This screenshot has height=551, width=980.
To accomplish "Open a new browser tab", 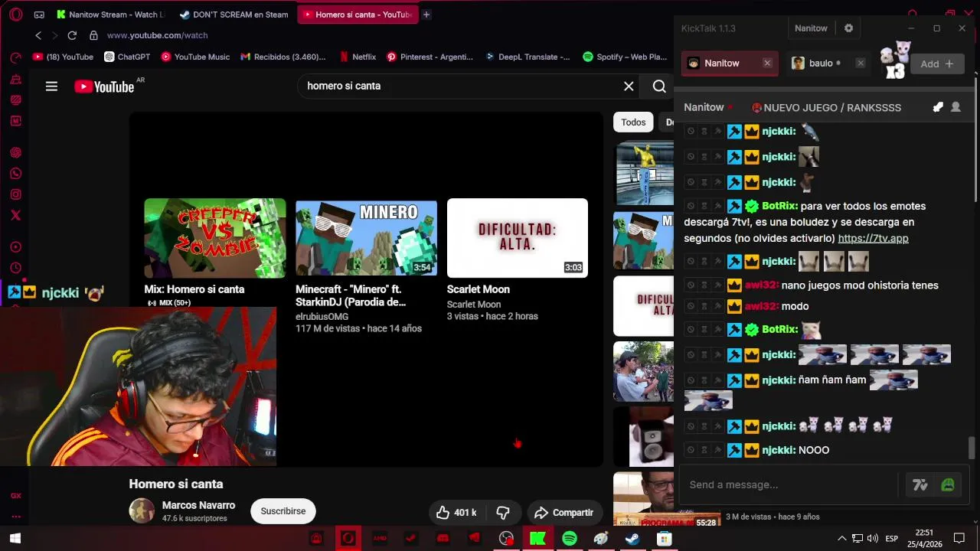I will (x=426, y=15).
